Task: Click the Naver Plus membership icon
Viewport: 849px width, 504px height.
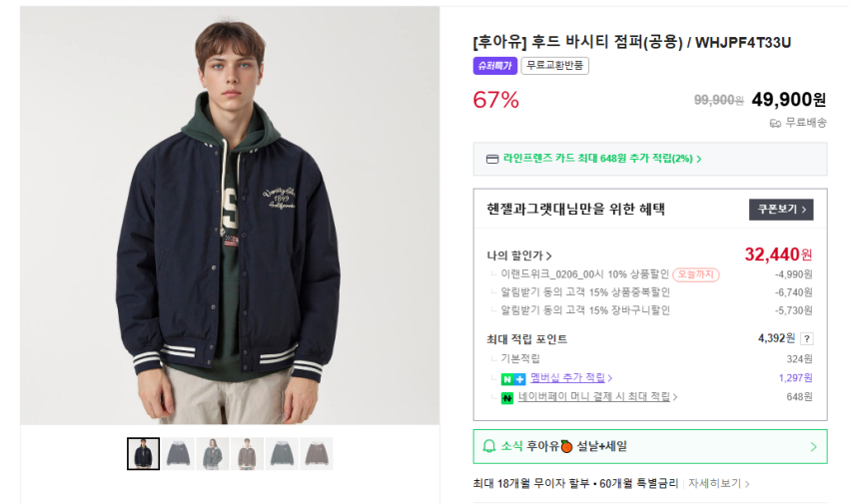Action: (513, 378)
